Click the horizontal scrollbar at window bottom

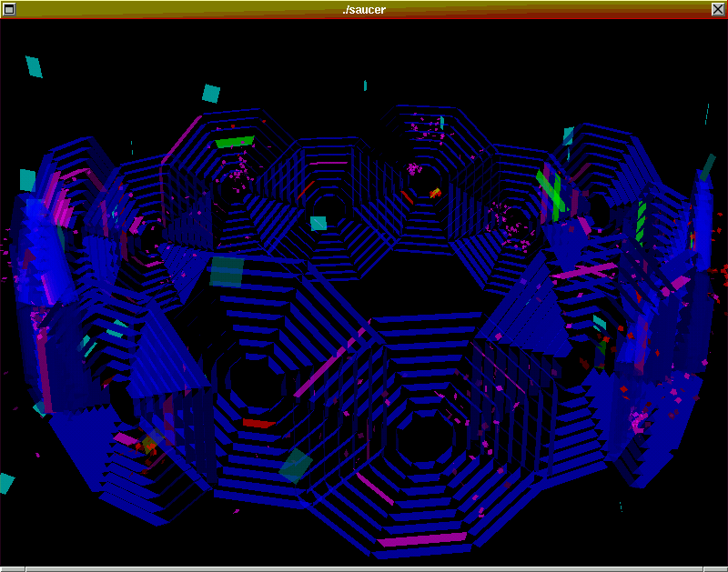[x=364, y=569]
